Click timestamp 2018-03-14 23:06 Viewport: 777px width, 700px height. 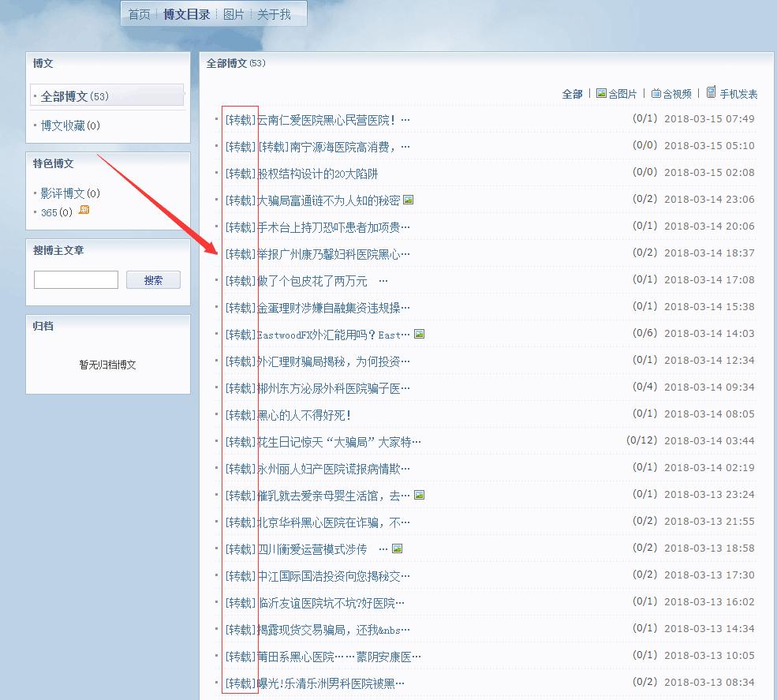pos(709,200)
